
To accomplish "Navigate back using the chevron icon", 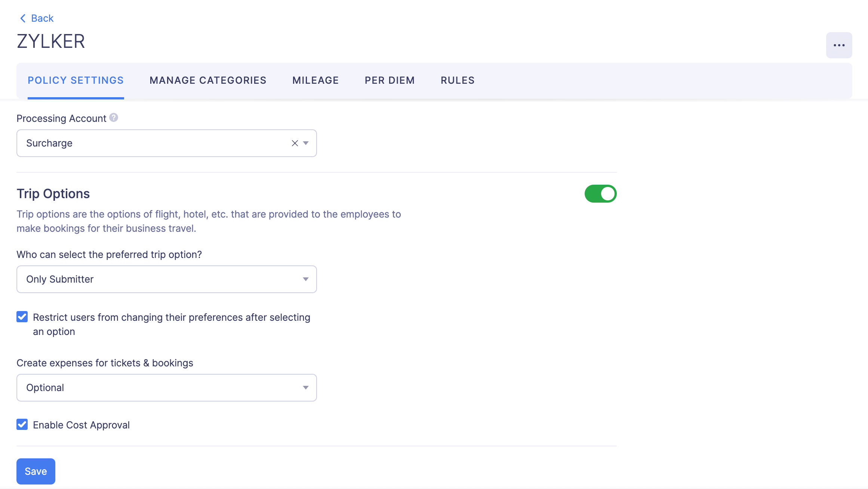I will 22,18.
